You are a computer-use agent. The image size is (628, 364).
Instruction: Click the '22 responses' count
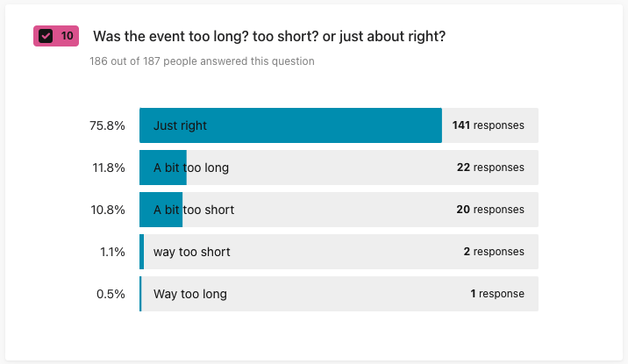(x=490, y=168)
